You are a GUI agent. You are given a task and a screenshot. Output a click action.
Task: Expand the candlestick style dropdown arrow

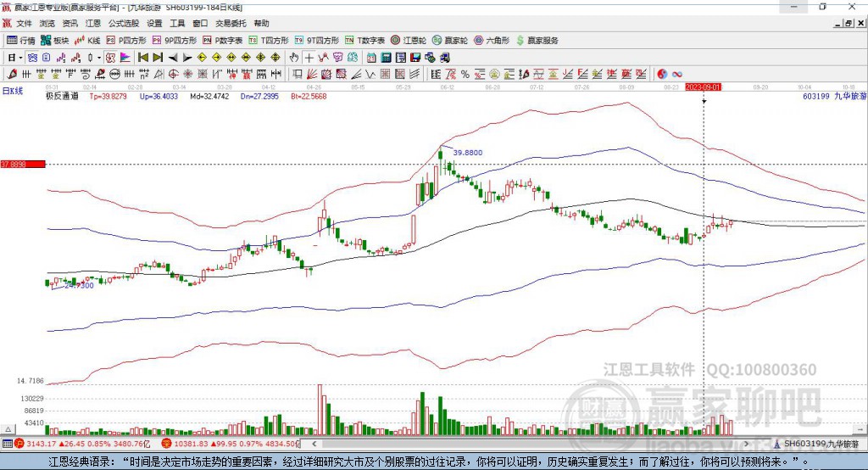99,58
